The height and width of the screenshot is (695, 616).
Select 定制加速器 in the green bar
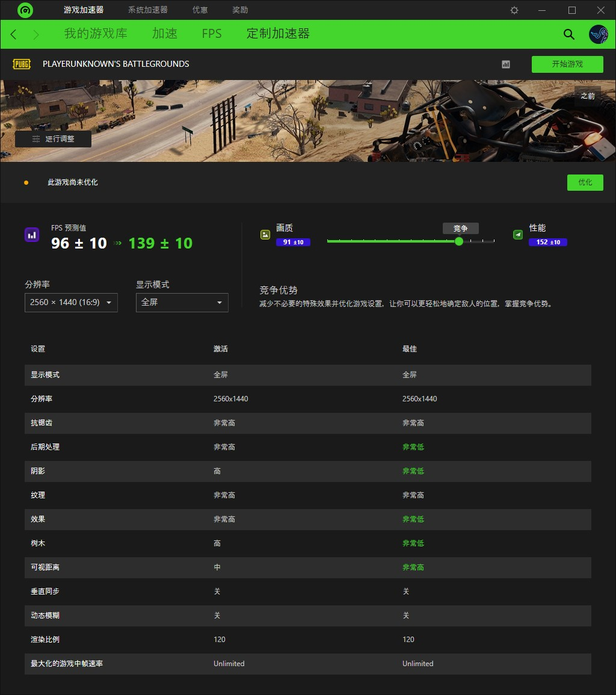coord(278,34)
